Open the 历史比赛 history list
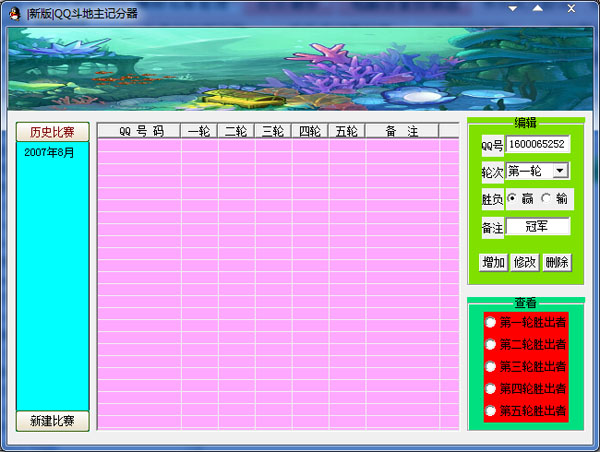Screen dimensions: 600x452 [52, 132]
